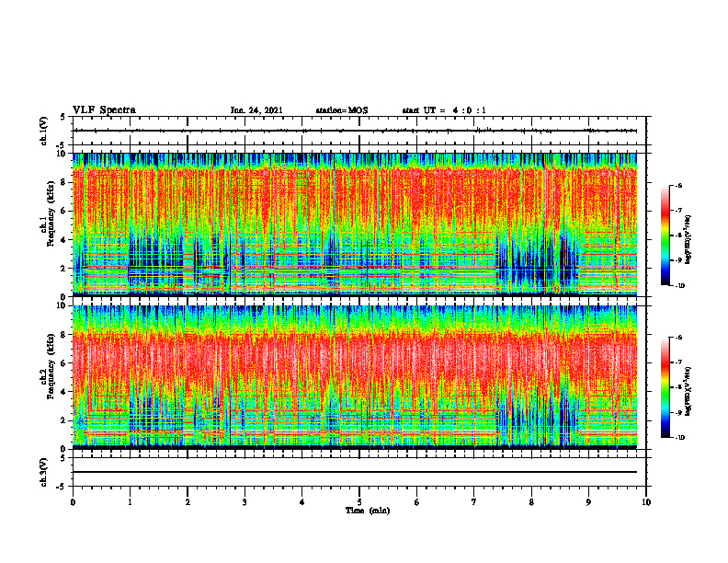Image resolution: width=728 pixels, height=563 pixels.
Task: Click the "-6" label on ch.2 colorbar
Action: click(678, 338)
